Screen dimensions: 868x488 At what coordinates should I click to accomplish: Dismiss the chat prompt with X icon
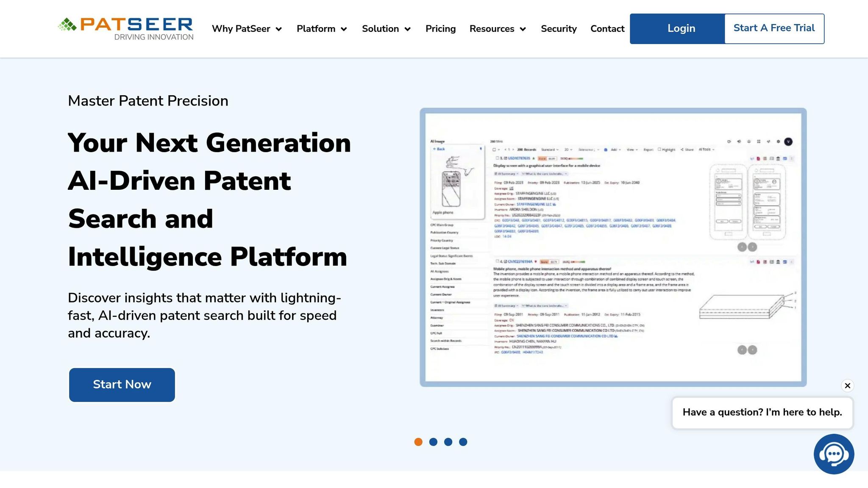(x=847, y=385)
